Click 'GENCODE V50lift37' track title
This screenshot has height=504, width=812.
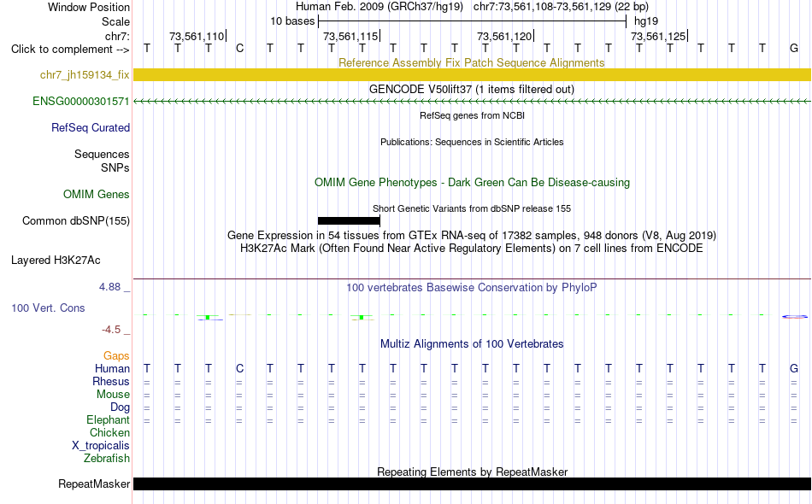pos(471,89)
